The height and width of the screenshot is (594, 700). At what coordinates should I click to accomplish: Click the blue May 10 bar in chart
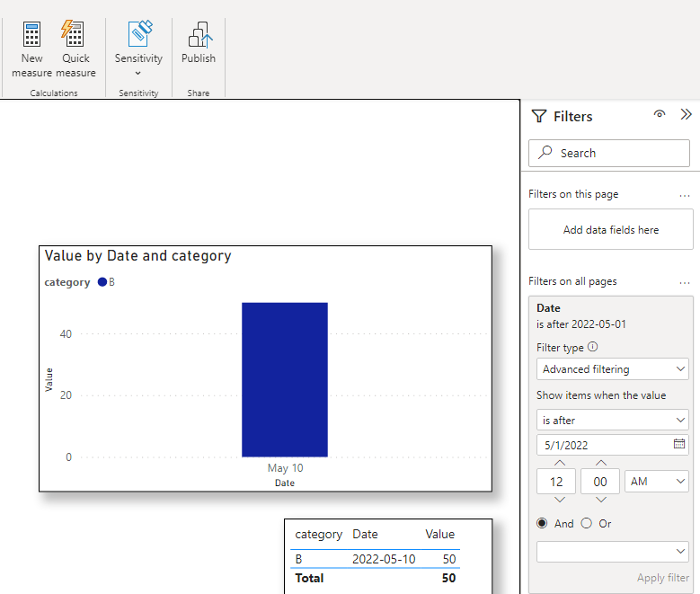[x=285, y=379]
